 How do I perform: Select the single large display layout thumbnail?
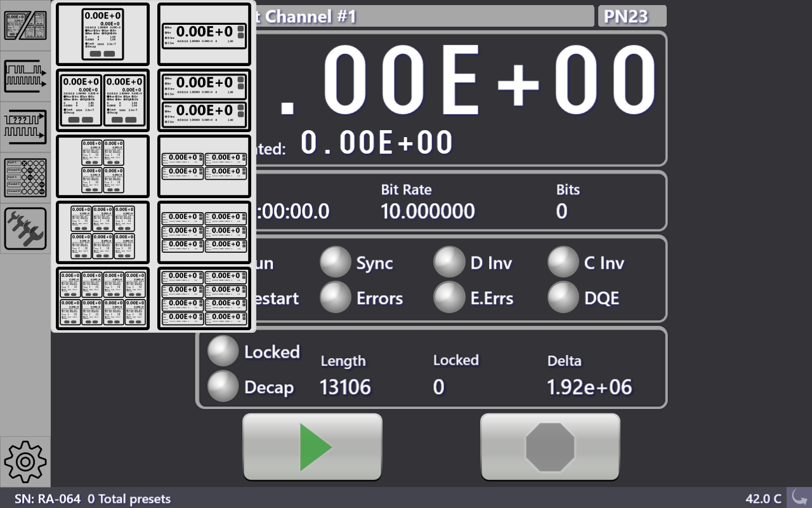[x=102, y=35]
